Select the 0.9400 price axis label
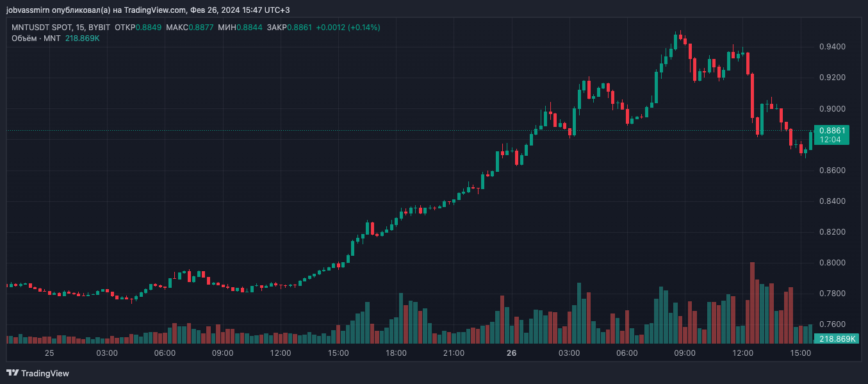Viewport: 868px width, 384px height. click(831, 47)
